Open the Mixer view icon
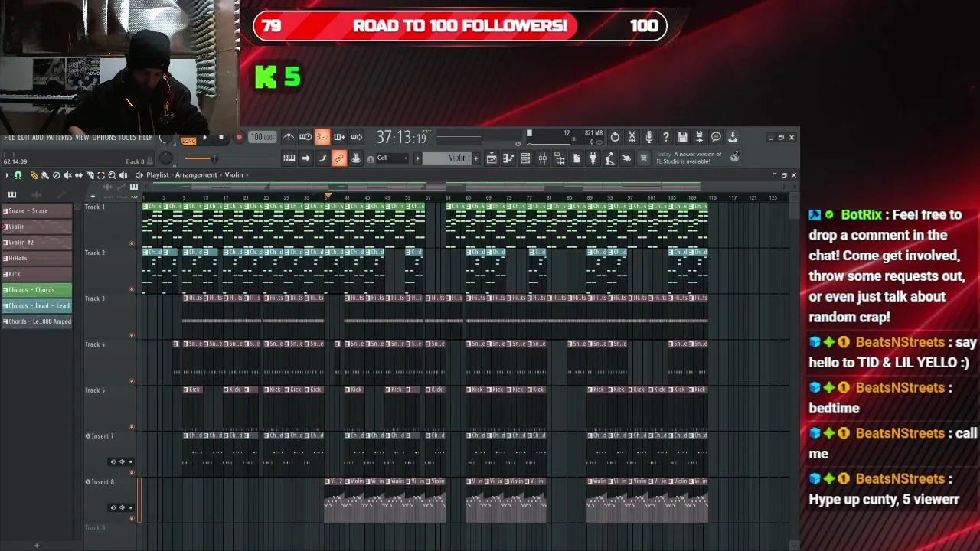Screen dimensions: 980x551 [543, 158]
